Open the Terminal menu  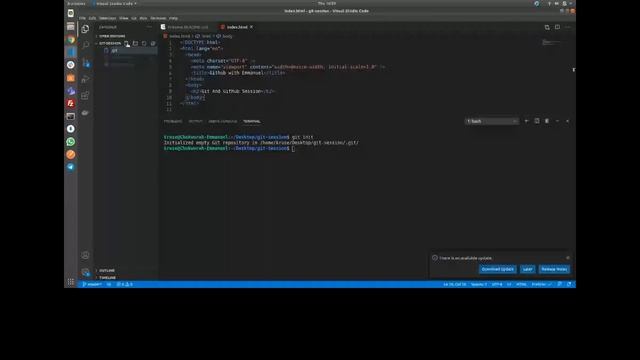(158, 18)
